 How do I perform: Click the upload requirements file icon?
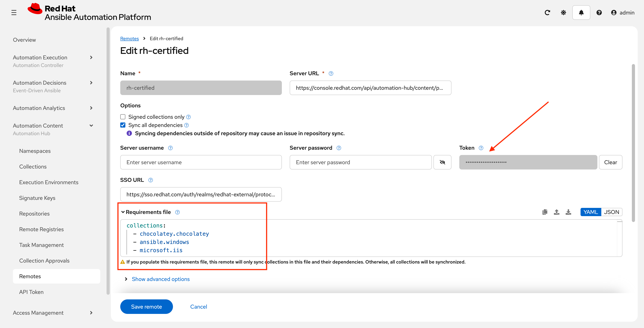pos(556,212)
